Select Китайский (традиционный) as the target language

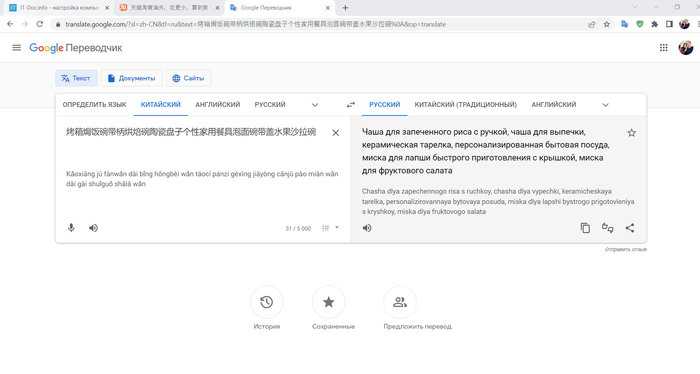[x=466, y=104]
